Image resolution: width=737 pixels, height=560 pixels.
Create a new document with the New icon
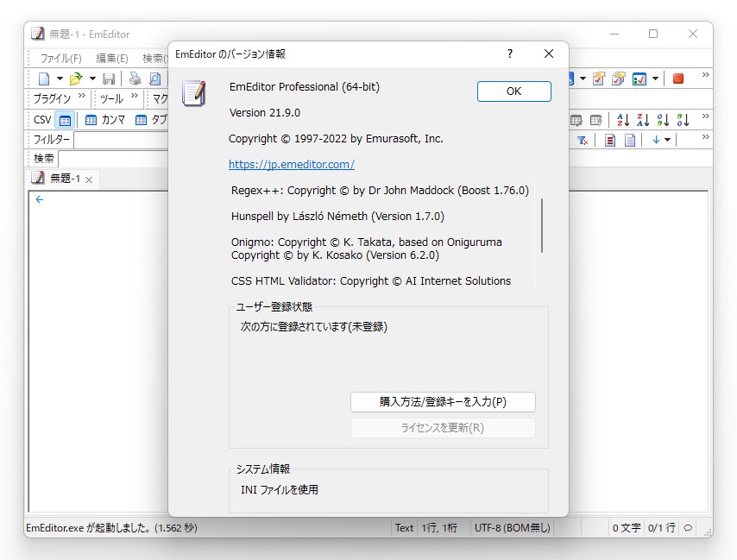coord(45,78)
